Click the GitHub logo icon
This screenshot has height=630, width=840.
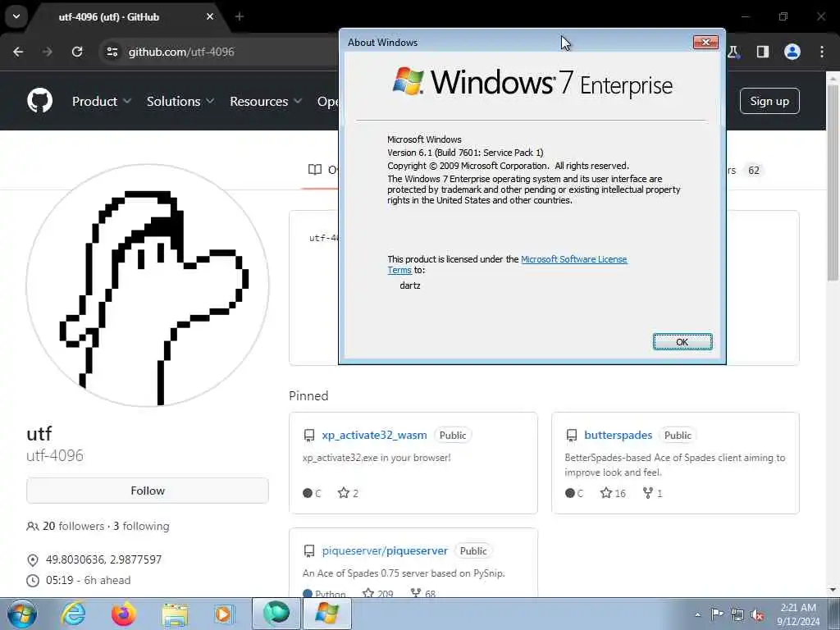pos(39,101)
